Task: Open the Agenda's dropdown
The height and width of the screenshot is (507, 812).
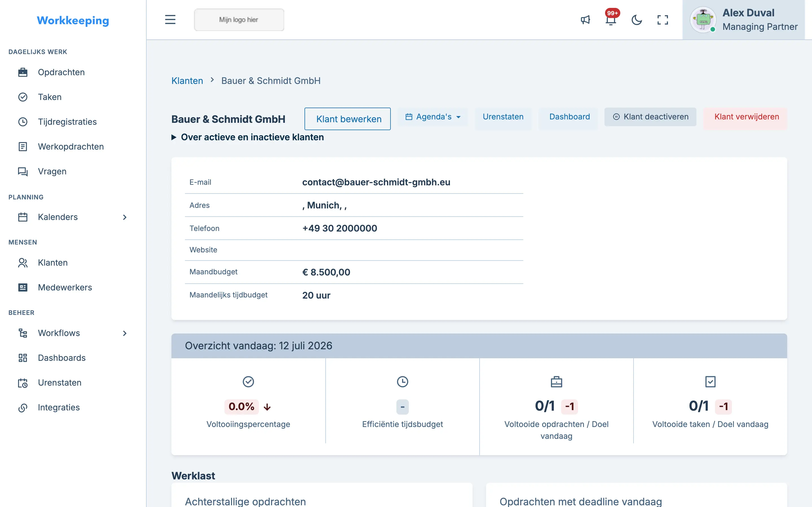Action: 433,117
